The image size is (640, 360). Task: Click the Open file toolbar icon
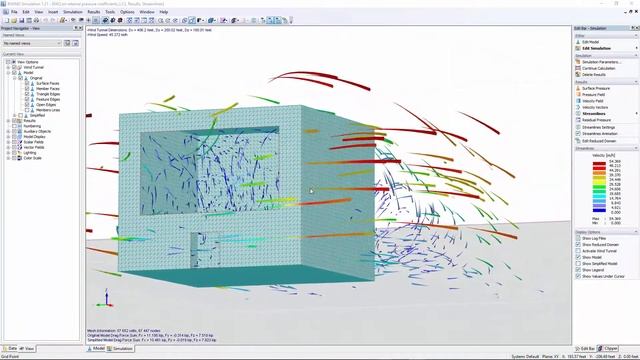[x=14, y=20]
